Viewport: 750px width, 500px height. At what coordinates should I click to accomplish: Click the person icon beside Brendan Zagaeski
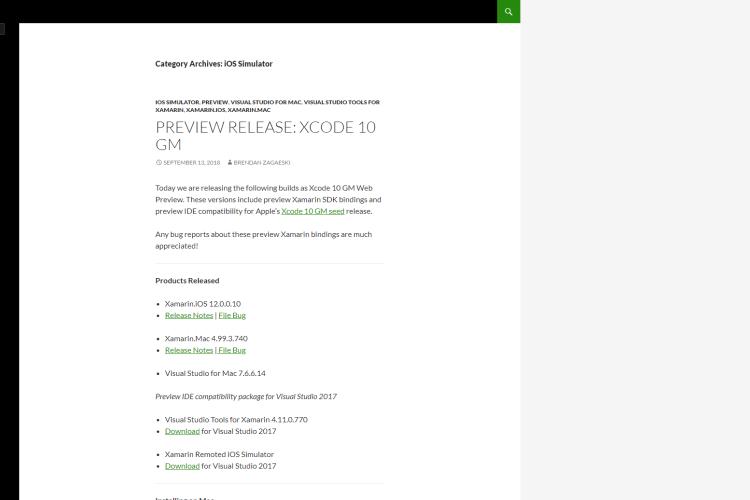coord(230,163)
